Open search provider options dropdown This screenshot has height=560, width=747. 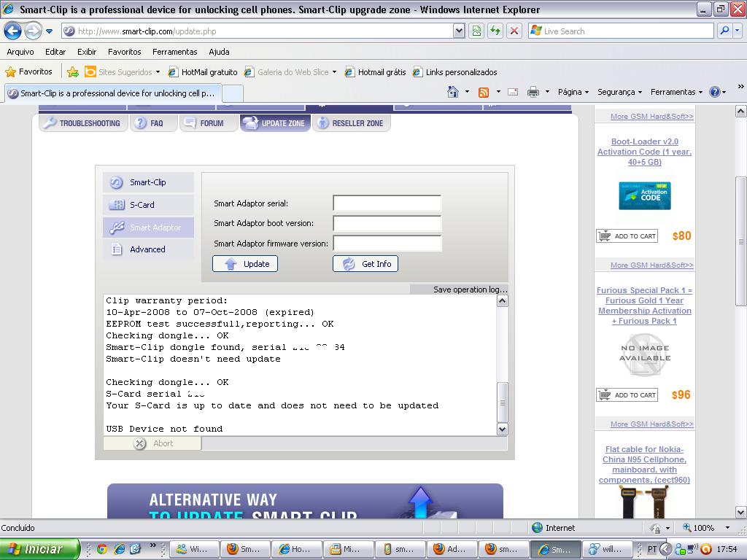(737, 31)
